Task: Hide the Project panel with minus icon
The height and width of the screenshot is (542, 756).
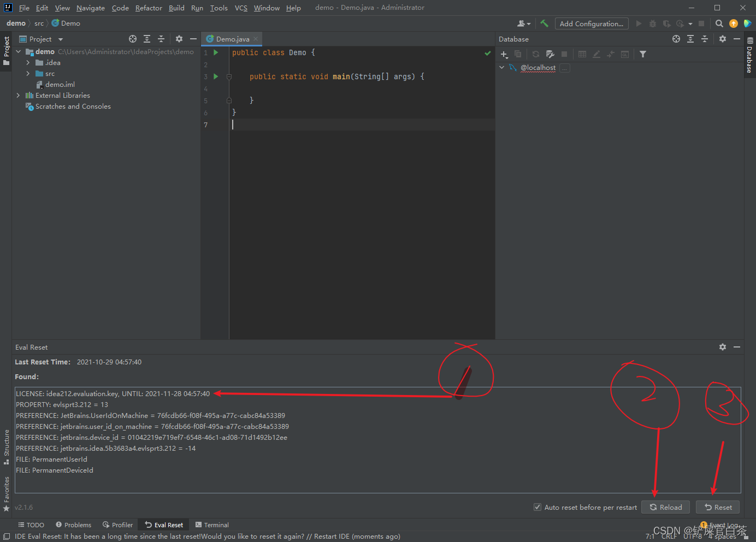Action: 193,39
